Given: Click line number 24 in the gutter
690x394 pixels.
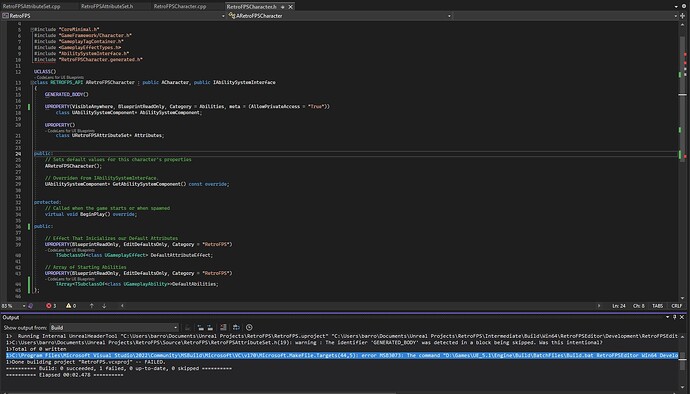Looking at the screenshot, I should tap(18, 154).
